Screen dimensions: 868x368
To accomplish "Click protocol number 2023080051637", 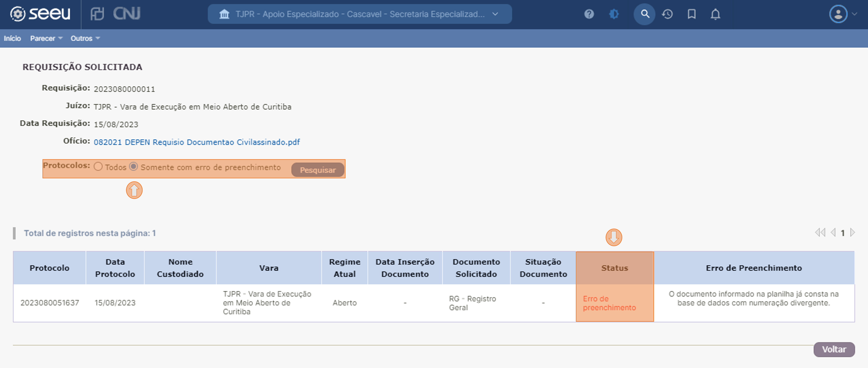I will [50, 303].
